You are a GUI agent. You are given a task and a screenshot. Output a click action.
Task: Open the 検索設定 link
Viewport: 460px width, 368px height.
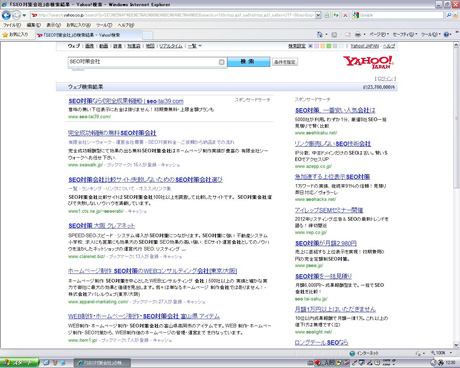pos(297,46)
